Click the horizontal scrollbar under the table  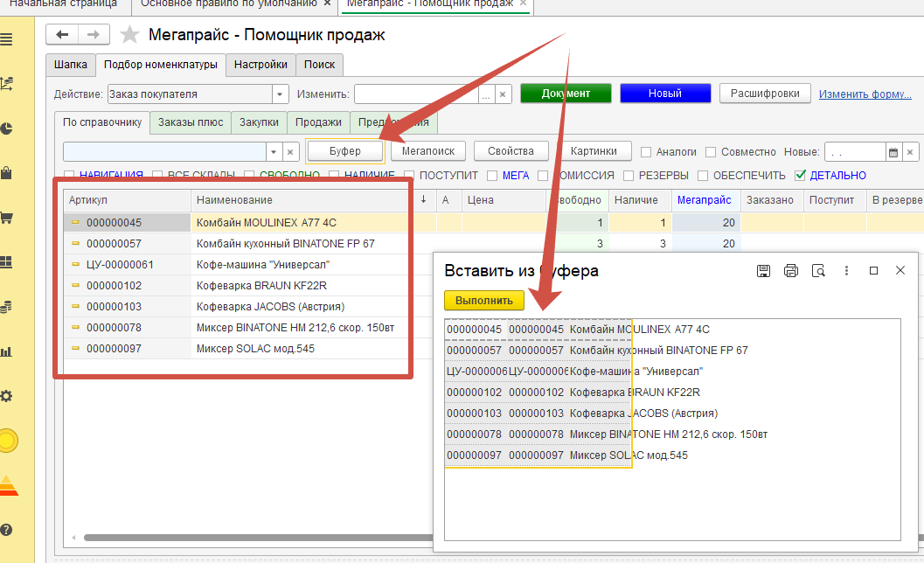tap(260, 538)
